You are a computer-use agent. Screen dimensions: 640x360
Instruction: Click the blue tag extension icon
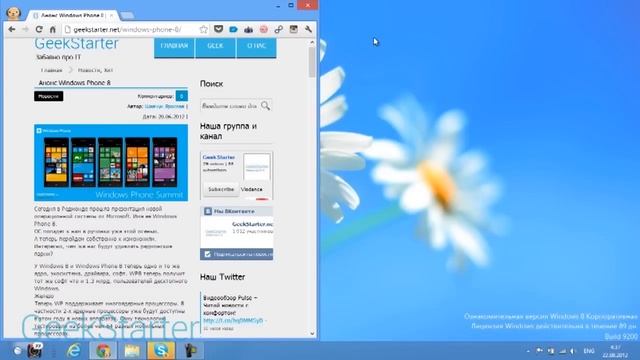point(233,29)
